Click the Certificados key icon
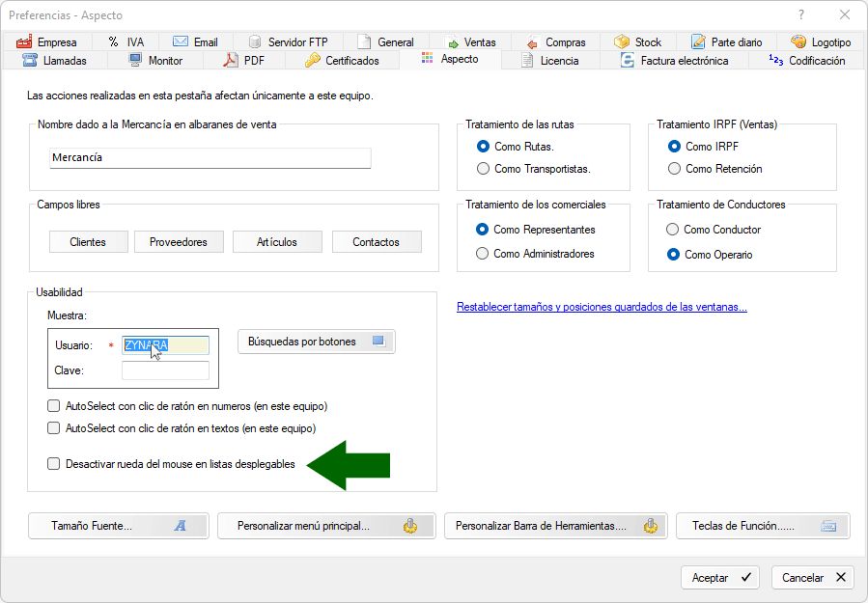 pyautogui.click(x=312, y=60)
